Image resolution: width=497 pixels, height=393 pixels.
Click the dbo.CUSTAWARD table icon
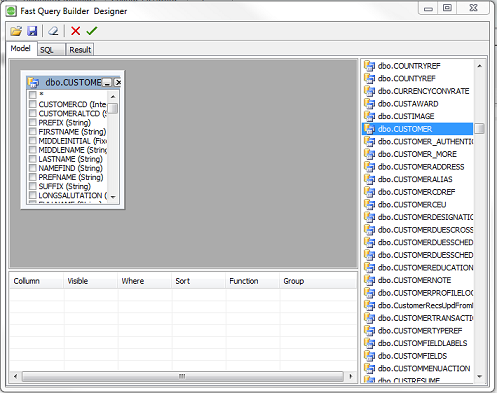point(369,104)
